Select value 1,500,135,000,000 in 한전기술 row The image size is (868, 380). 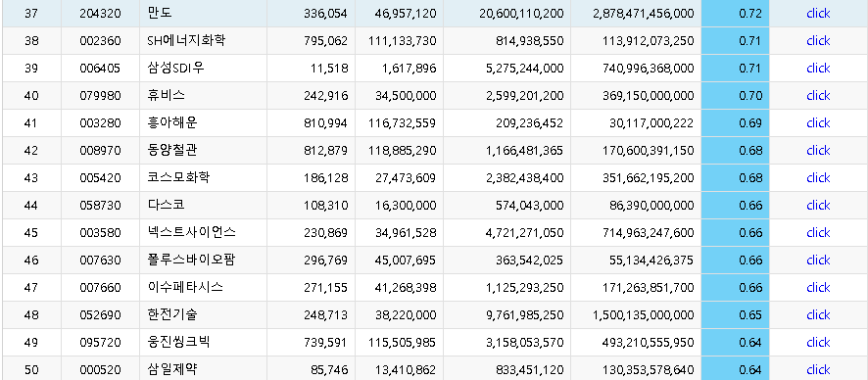(x=644, y=314)
